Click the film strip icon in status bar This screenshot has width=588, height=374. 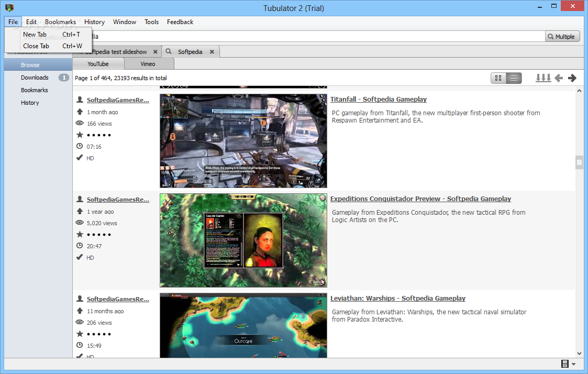565,364
